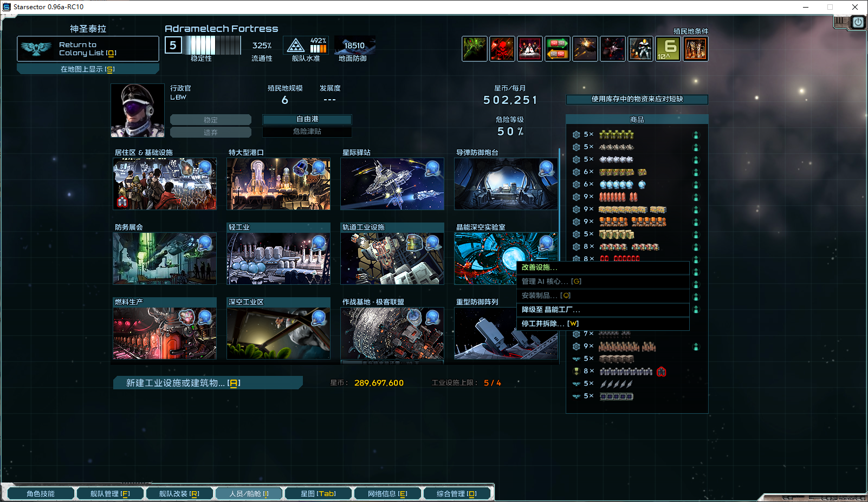Toggle the 危险津贴 hazard pay option
Screen dimensions: 868x502
[x=307, y=132]
